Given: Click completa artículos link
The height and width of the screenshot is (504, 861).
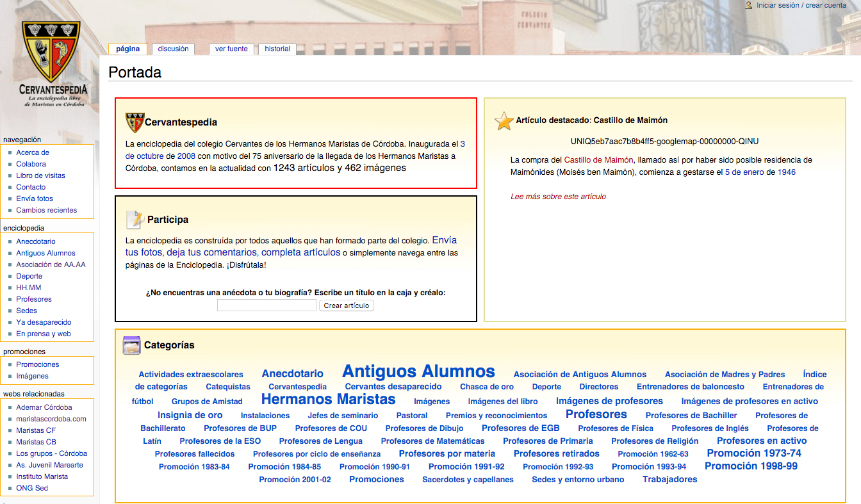Looking at the screenshot, I should pos(301,252).
